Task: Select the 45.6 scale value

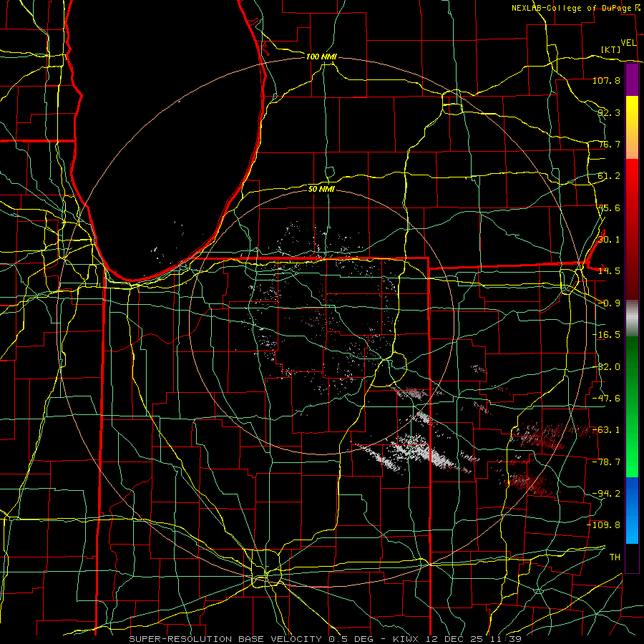Action: [609, 208]
